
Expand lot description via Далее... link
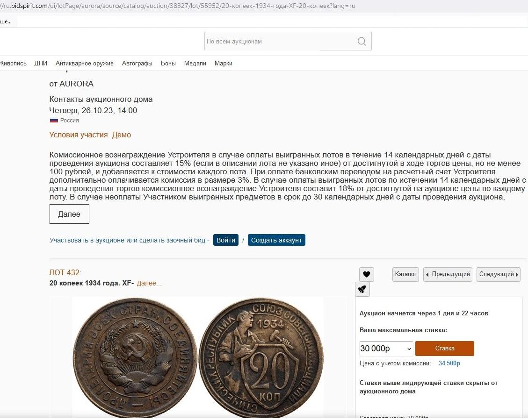tap(149, 283)
